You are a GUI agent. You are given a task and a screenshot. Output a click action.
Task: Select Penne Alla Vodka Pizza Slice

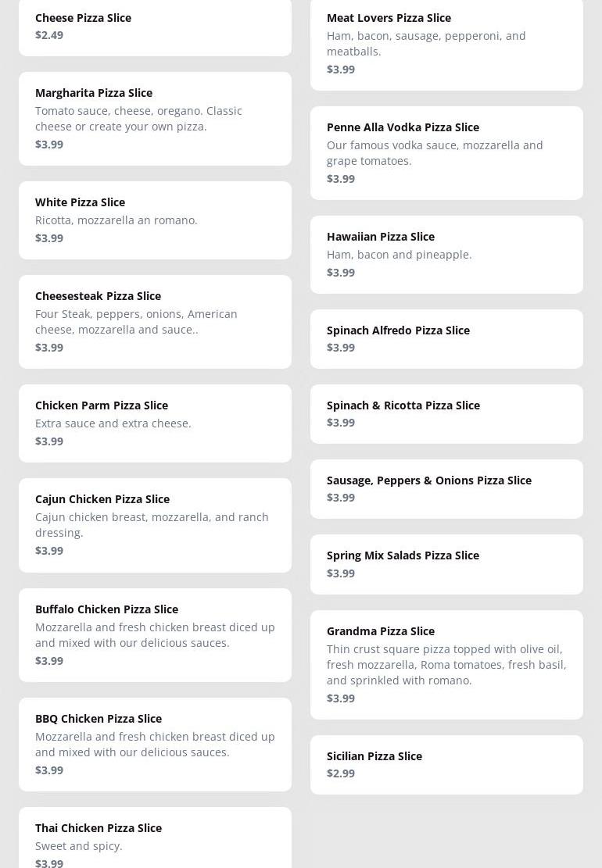pyautogui.click(x=446, y=152)
